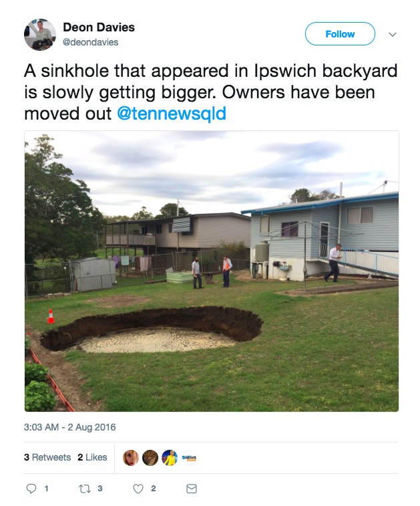Open the tweet timestamp 2 Aug 2016
420x506 pixels.
click(x=69, y=427)
